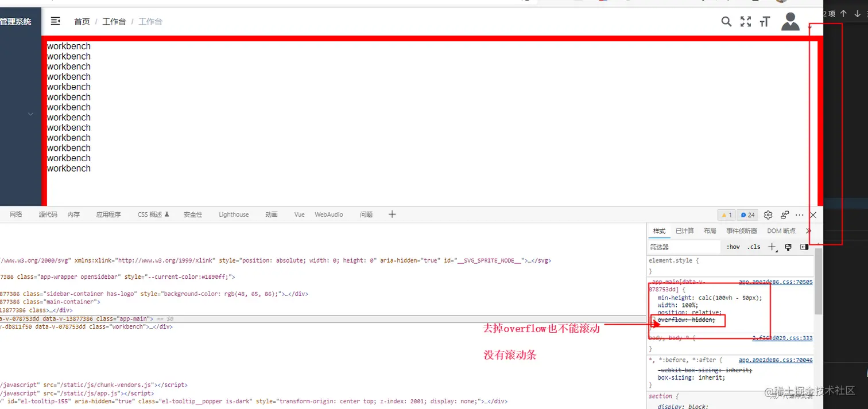Click the messages counter badge showing 24
The width and height of the screenshot is (868, 409).
[747, 215]
